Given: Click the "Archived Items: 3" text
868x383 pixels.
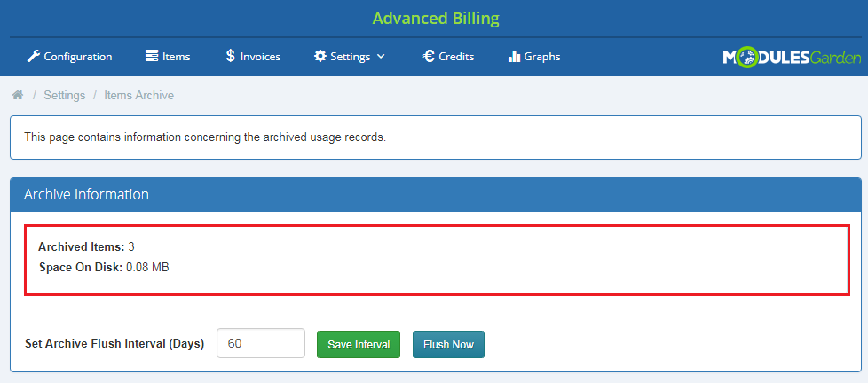Looking at the screenshot, I should pyautogui.click(x=86, y=246).
